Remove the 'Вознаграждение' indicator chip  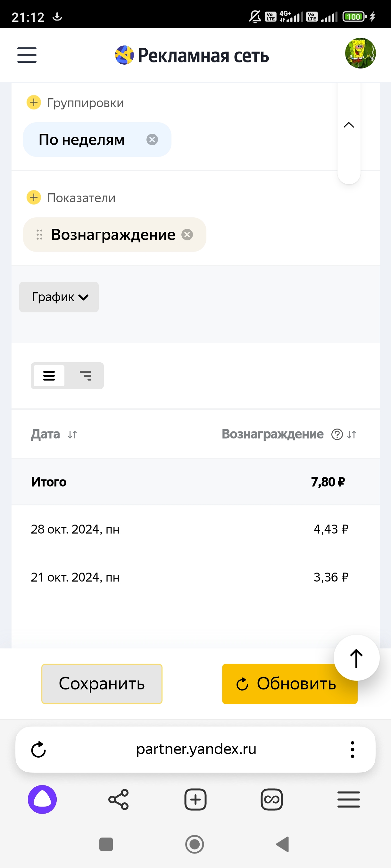187,235
